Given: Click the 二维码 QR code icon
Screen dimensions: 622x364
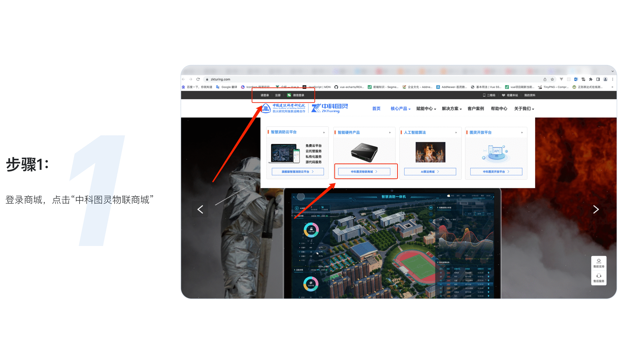Looking at the screenshot, I should [484, 95].
